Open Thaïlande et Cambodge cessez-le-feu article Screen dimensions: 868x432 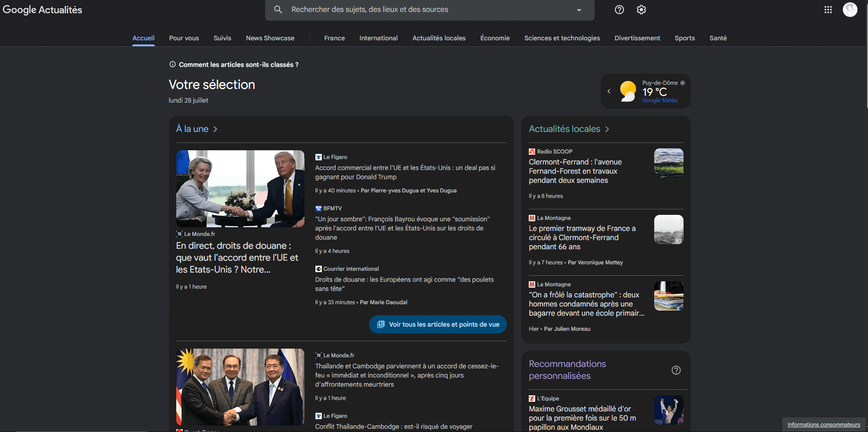click(407, 375)
